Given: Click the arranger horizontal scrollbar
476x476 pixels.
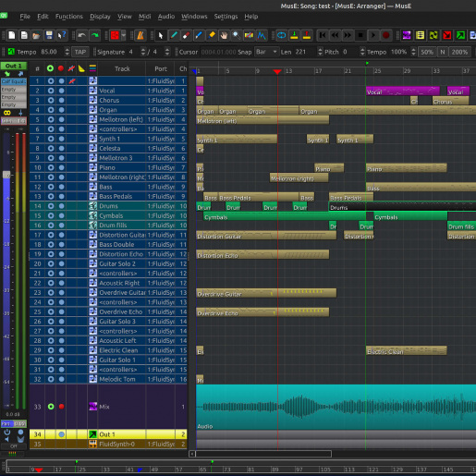Looking at the screenshot, I should (263, 454).
